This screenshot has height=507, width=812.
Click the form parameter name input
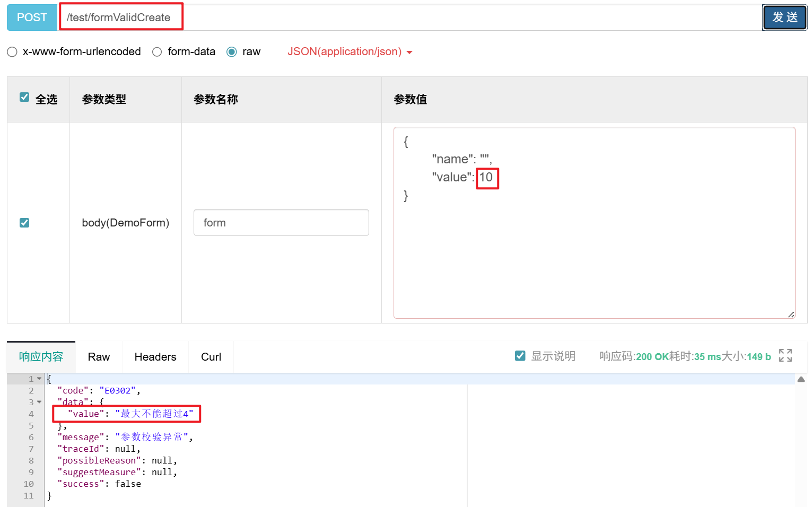(x=281, y=222)
